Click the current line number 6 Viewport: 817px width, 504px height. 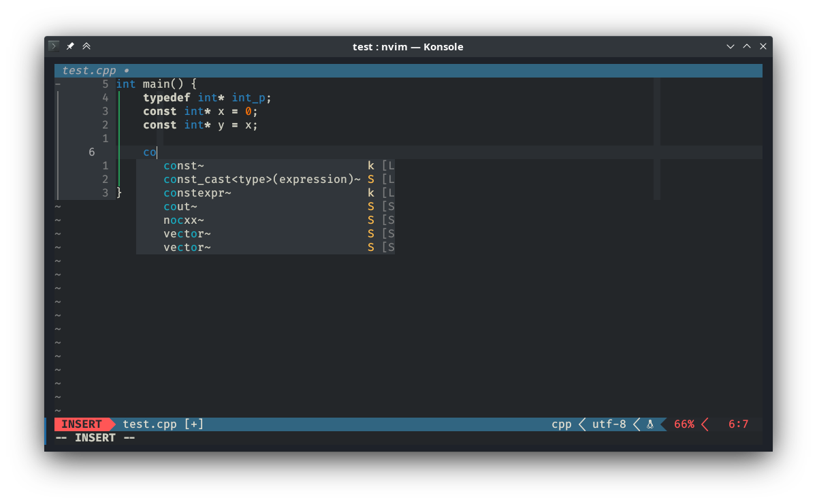pyautogui.click(x=92, y=152)
